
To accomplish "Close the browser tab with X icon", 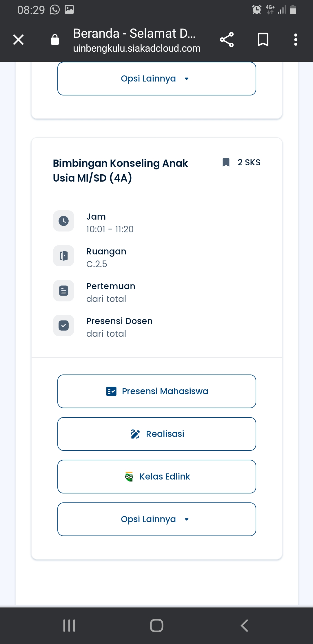I will pyautogui.click(x=19, y=40).
